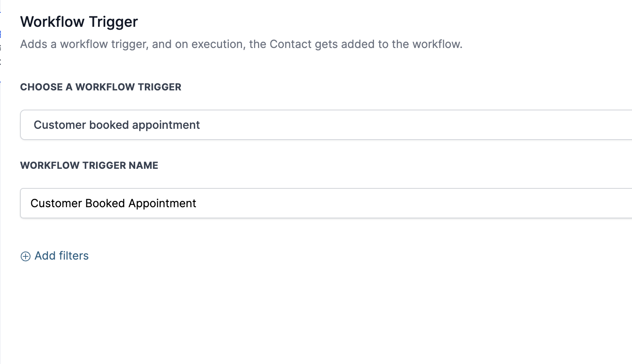The height and width of the screenshot is (364, 632).
Task: Click the description text about Contact added to workflow
Action: (x=241, y=44)
